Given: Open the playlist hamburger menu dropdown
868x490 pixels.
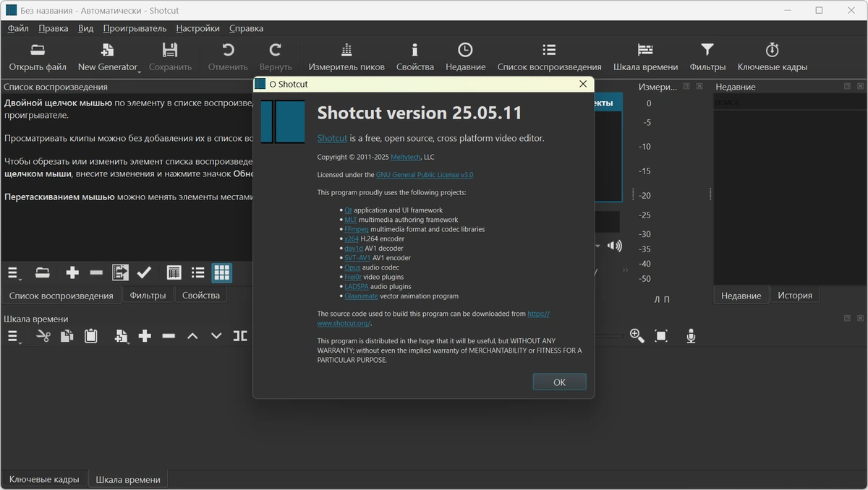Looking at the screenshot, I should click(14, 273).
